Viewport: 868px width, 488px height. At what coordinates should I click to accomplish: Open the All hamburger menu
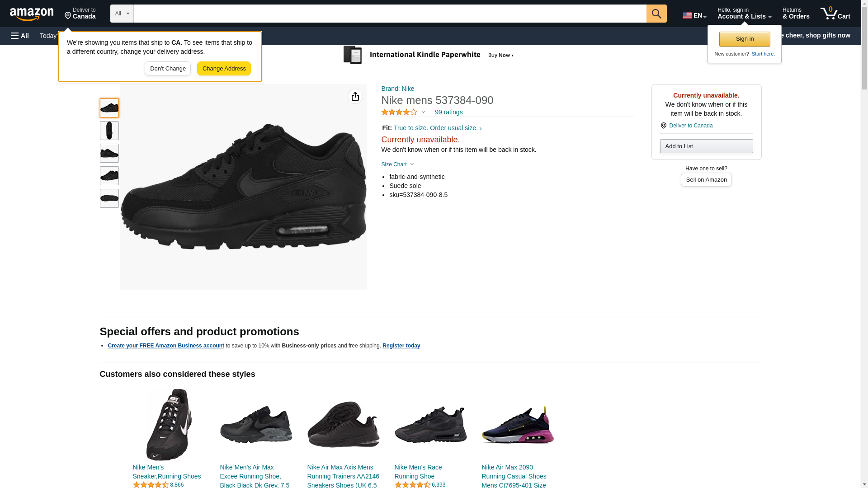pyautogui.click(x=20, y=36)
